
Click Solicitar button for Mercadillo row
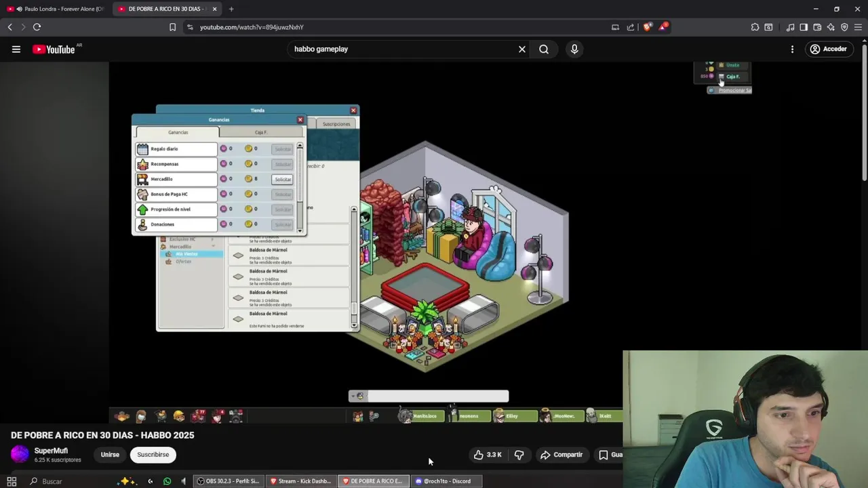(x=283, y=179)
